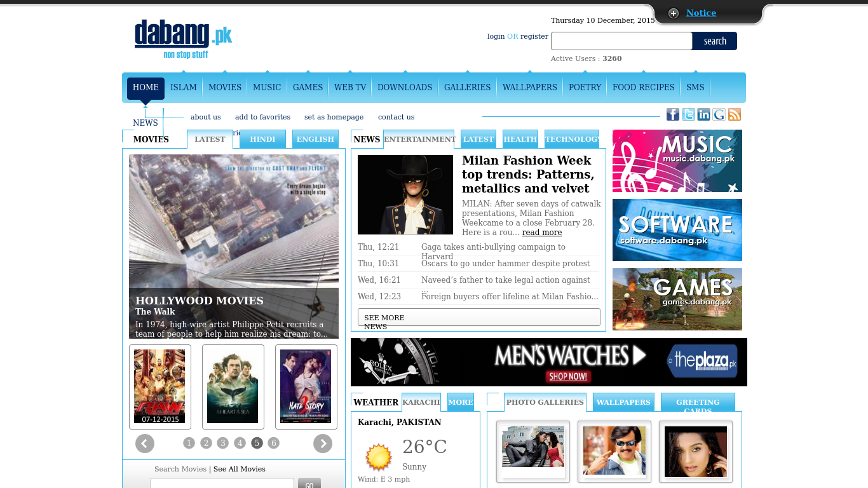Open the GAMES menu item

point(308,88)
